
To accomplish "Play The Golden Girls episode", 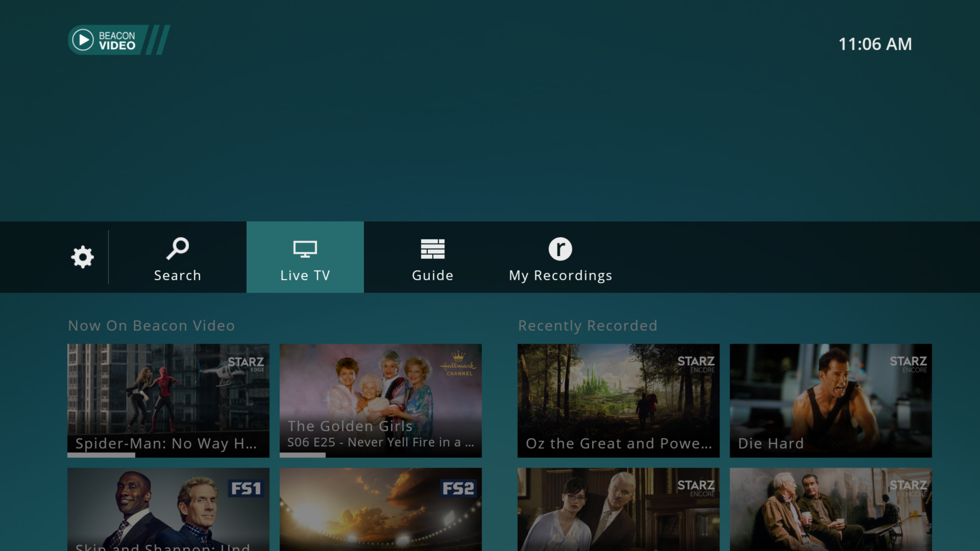I will pos(380,400).
